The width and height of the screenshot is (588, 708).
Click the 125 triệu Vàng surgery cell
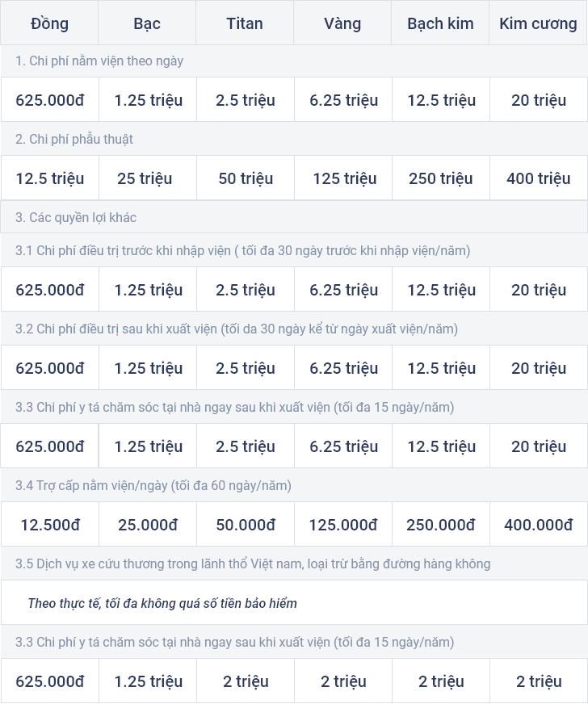coord(343,178)
